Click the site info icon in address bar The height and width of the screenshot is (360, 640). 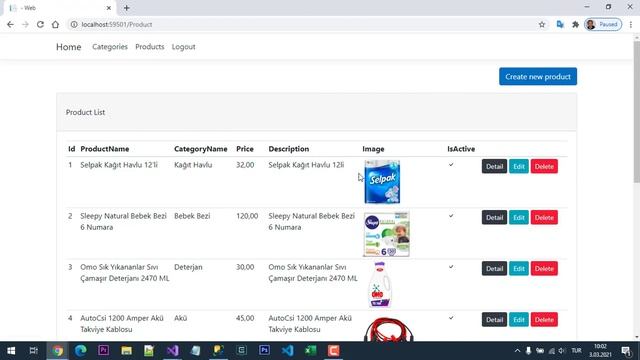(x=74, y=24)
